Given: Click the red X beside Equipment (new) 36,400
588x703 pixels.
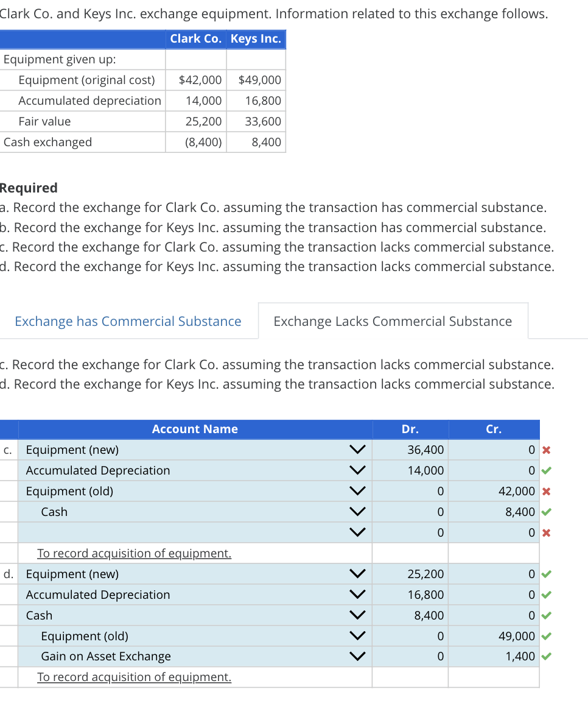Looking at the screenshot, I should pos(546,450).
